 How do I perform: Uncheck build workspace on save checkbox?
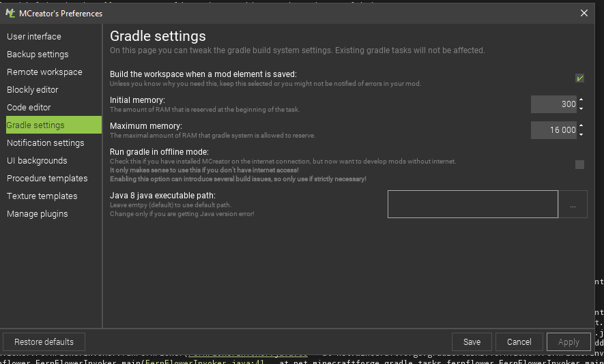point(579,78)
